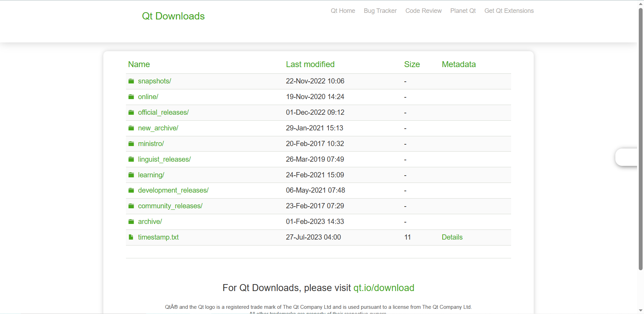Follow the qt.io/download link
The image size is (644, 314).
pos(384,288)
